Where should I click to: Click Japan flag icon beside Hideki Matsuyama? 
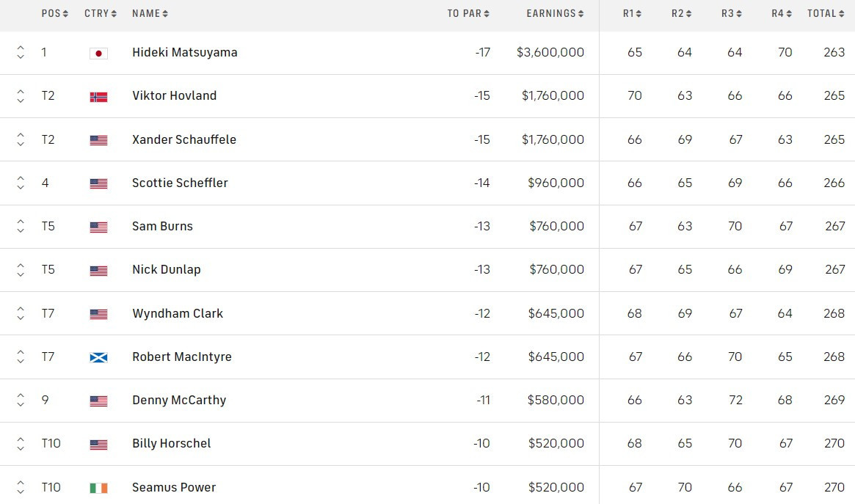pos(98,53)
